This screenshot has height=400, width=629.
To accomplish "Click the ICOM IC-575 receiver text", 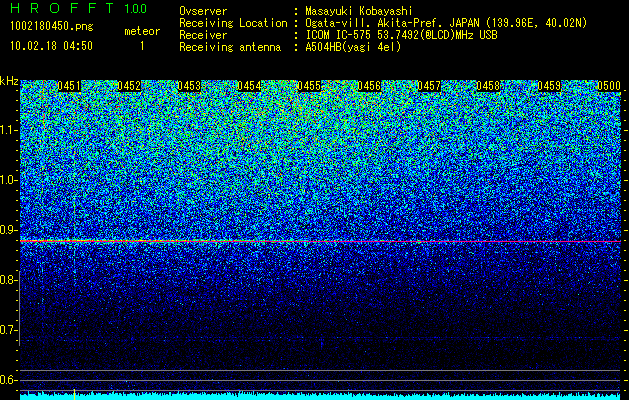I will (x=401, y=35).
